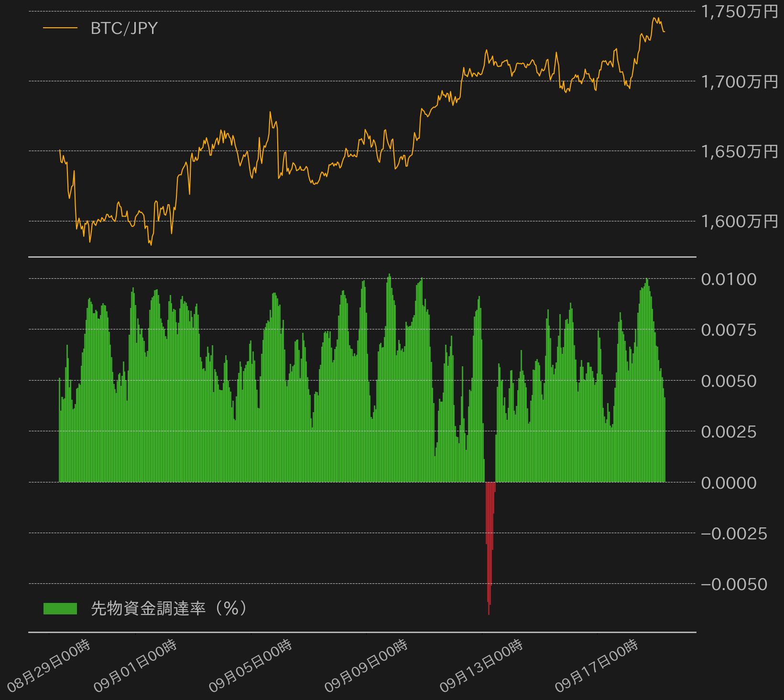Select the 09月01日00時 date tick label

click(135, 666)
